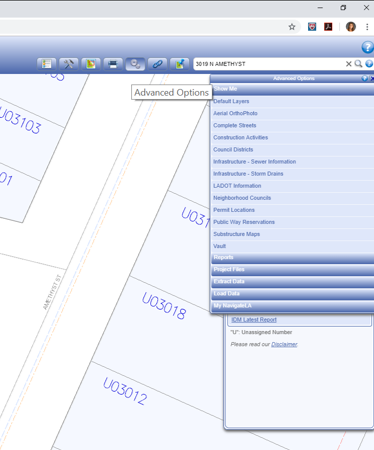Open help on Advanced Options panel header

pos(365,78)
